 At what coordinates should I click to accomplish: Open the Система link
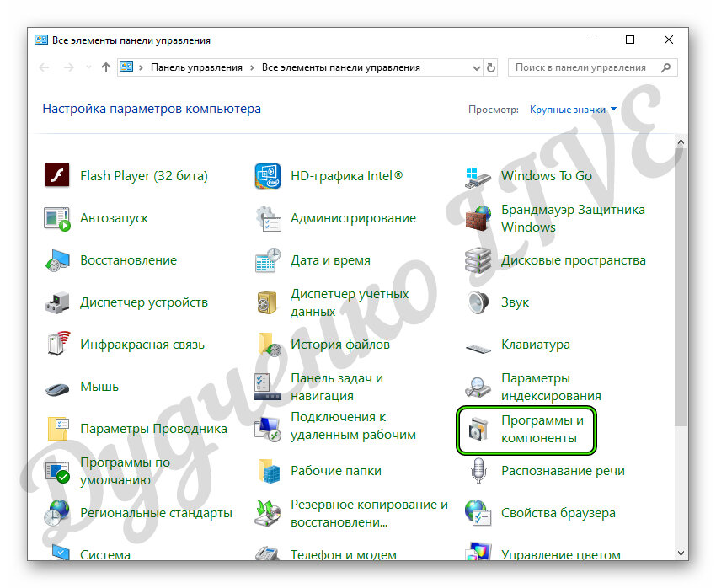coord(105,554)
